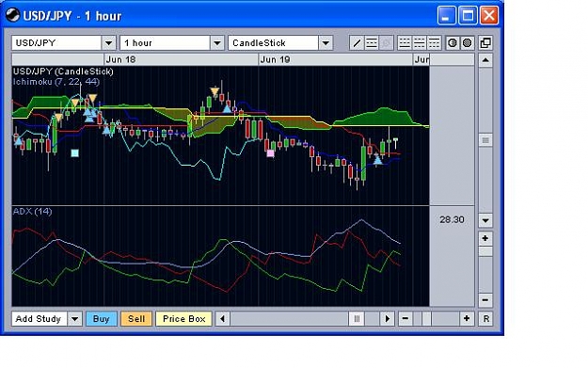Click the orange Sell button
Viewport: 588px width, 368px height.
(x=136, y=319)
